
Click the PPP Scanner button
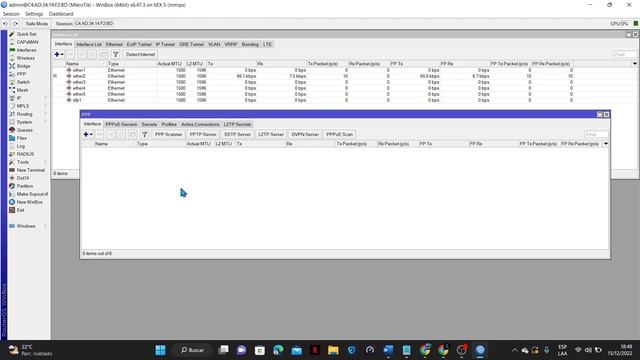(168, 134)
